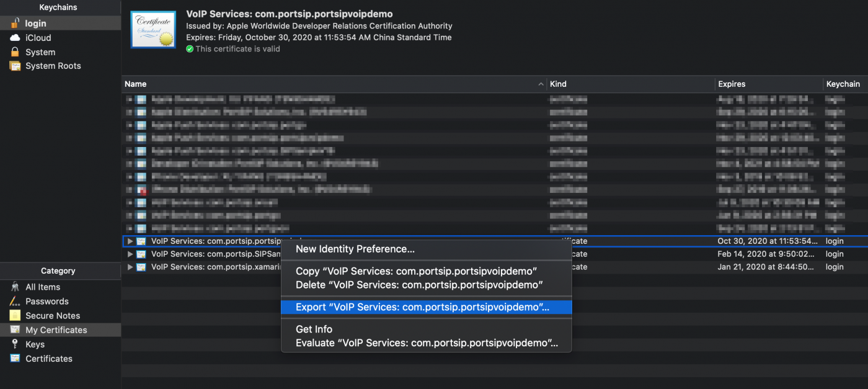868x389 pixels.
Task: Sort list by the Name column header
Action: [x=136, y=84]
